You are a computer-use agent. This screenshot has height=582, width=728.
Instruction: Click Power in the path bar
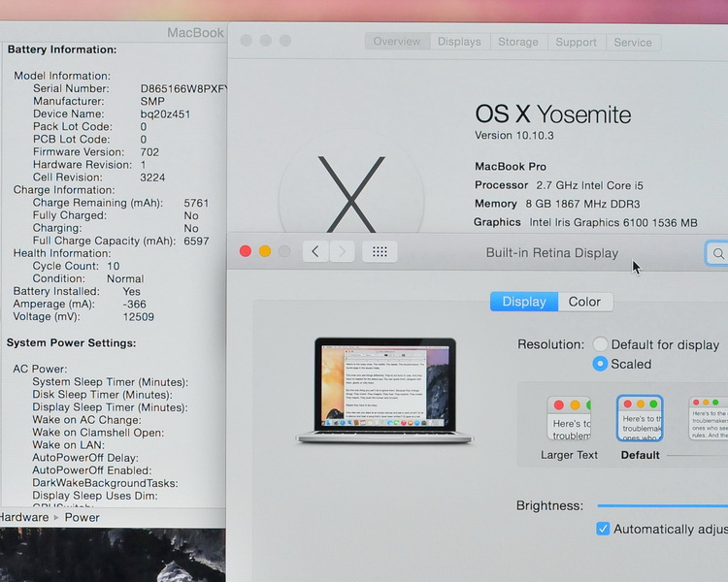click(x=83, y=517)
